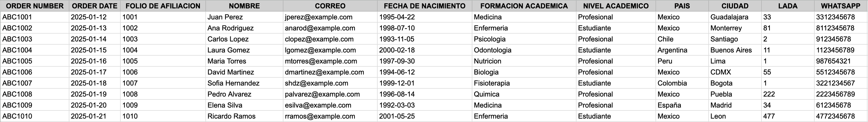Select cell with order ABC1001
Screen dimensions: 868x122
[x=17, y=17]
